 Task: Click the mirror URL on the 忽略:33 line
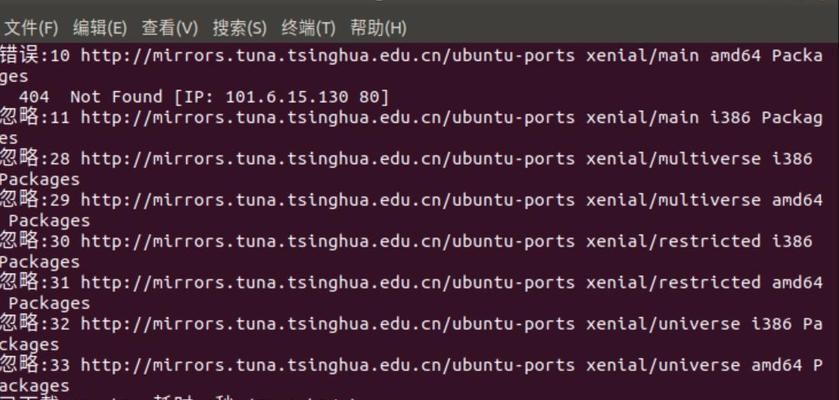[327, 365]
